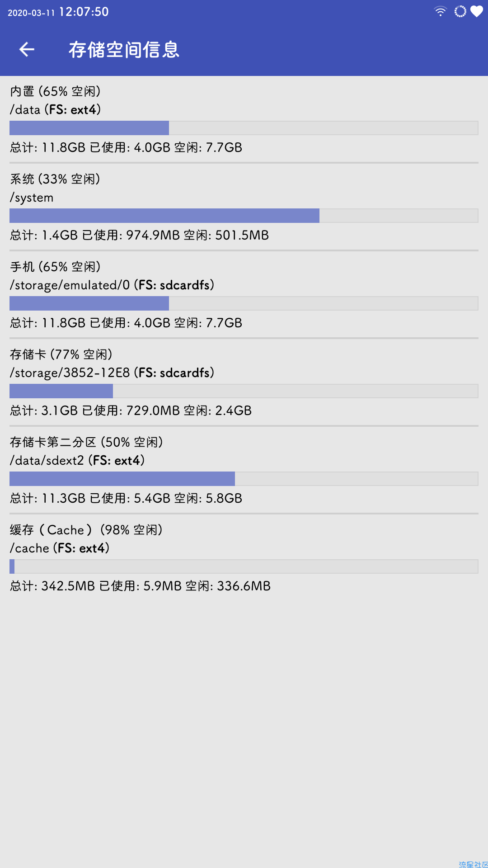Tap the back arrow icon
The height and width of the screenshot is (868, 488).
tap(27, 49)
